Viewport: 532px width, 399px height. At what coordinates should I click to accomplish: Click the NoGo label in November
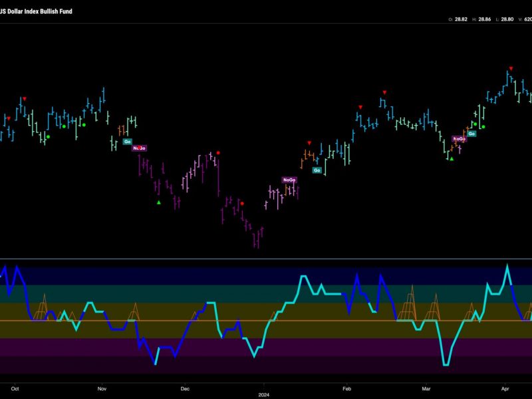139,148
